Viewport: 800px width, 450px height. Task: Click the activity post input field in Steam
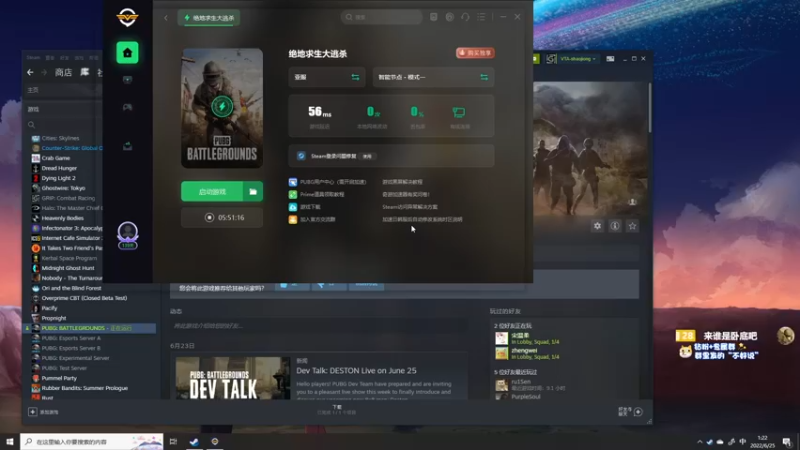click(319, 326)
